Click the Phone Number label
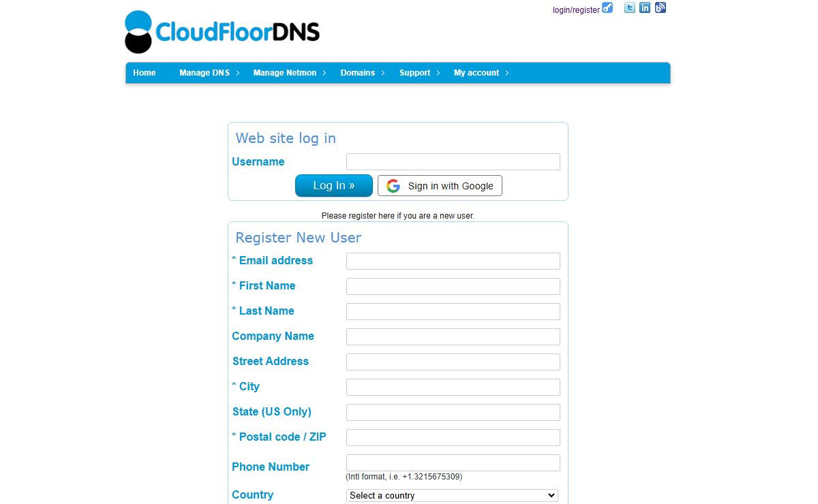818x504 pixels. (x=271, y=467)
